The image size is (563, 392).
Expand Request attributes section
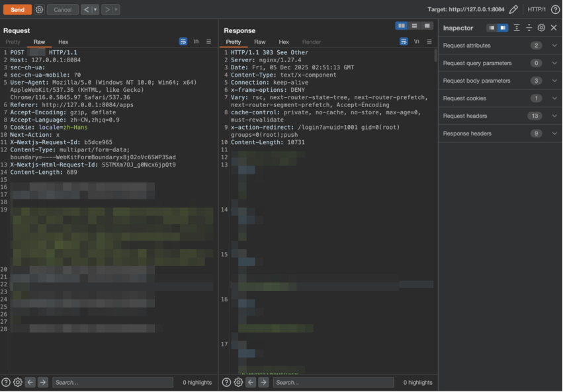click(499, 46)
